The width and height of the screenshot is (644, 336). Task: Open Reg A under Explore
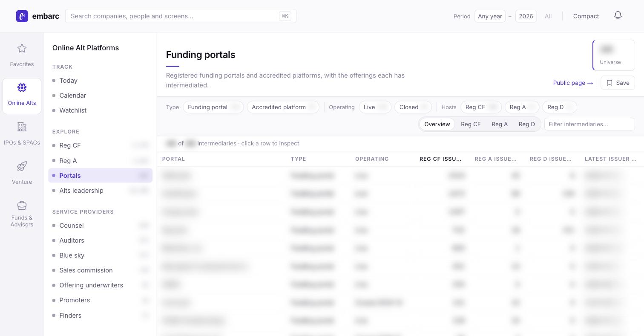coord(101,161)
